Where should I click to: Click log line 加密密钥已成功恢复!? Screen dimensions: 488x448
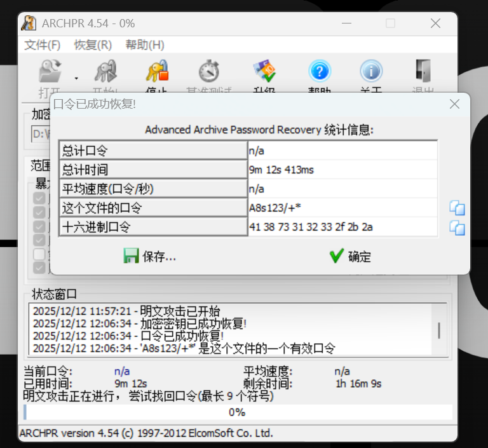(x=140, y=324)
